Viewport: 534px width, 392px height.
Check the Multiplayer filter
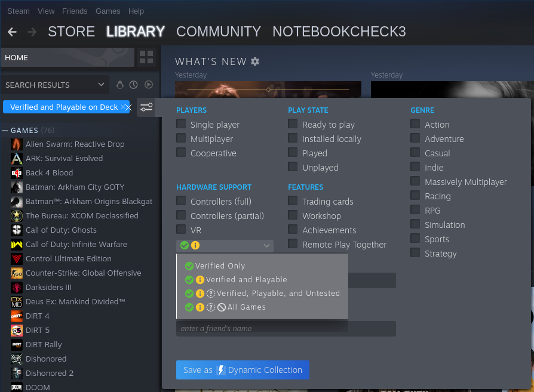pyautogui.click(x=181, y=138)
